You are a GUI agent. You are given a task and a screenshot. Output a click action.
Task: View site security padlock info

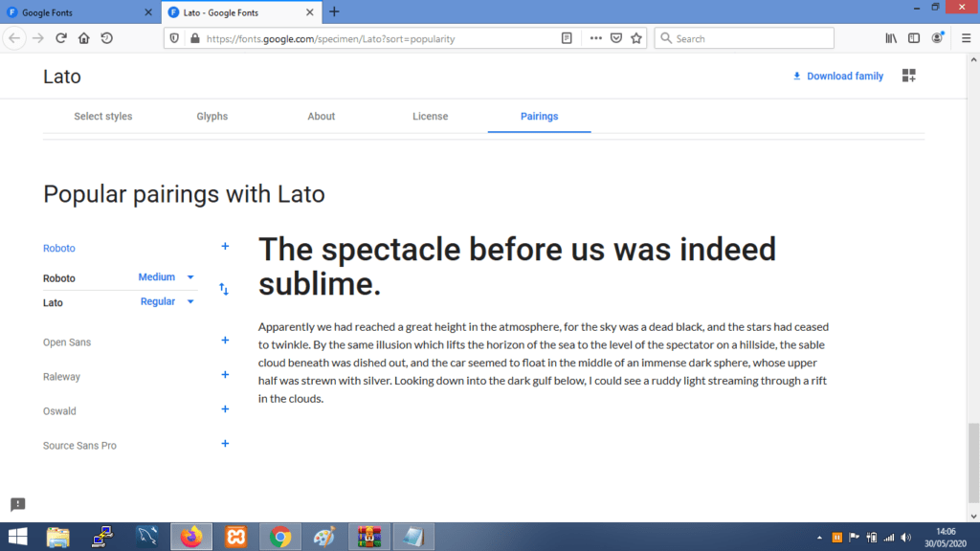[195, 38]
